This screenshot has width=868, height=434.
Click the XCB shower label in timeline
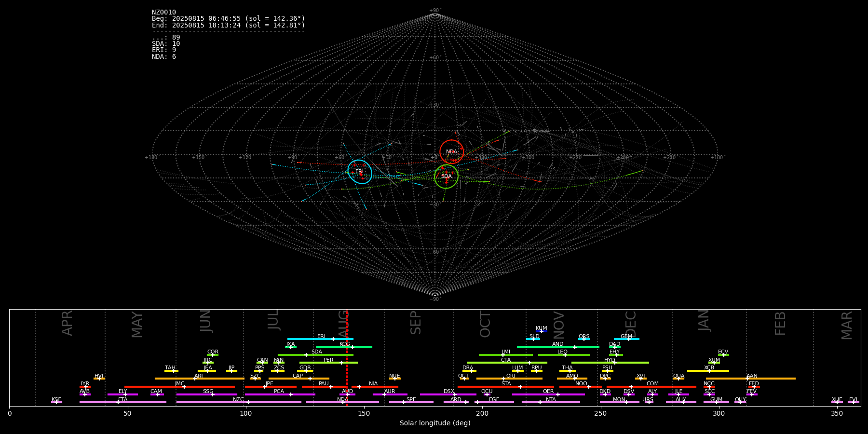tap(709, 368)
